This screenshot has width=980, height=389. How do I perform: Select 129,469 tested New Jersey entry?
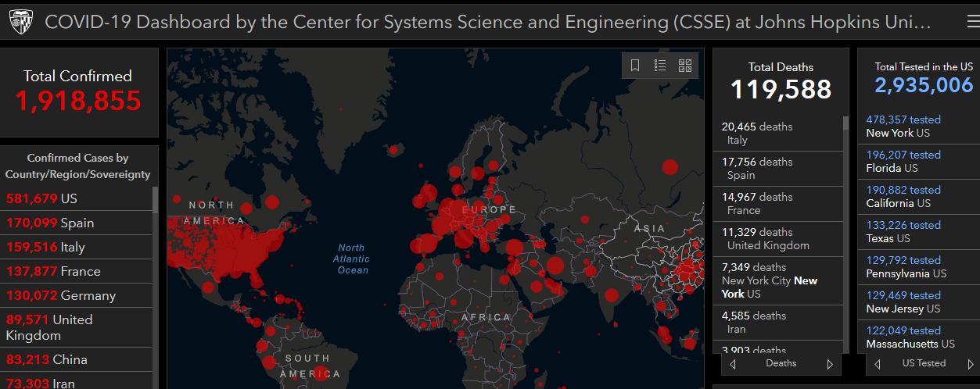click(x=919, y=302)
